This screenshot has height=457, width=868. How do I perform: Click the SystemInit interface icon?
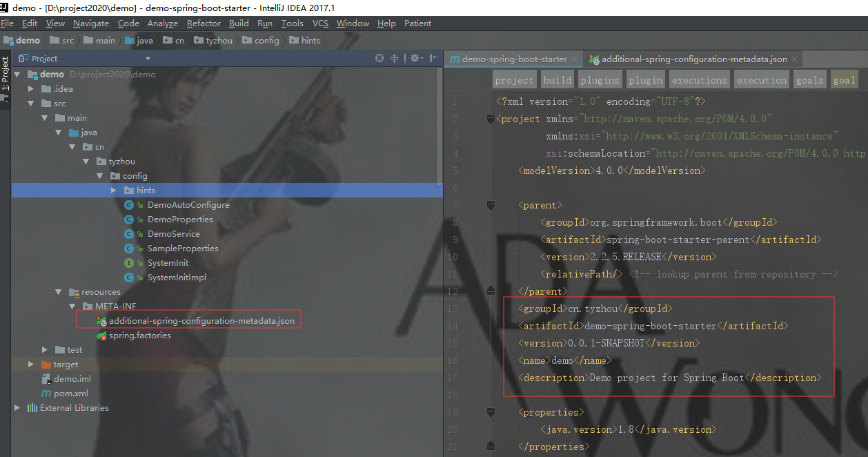128,263
